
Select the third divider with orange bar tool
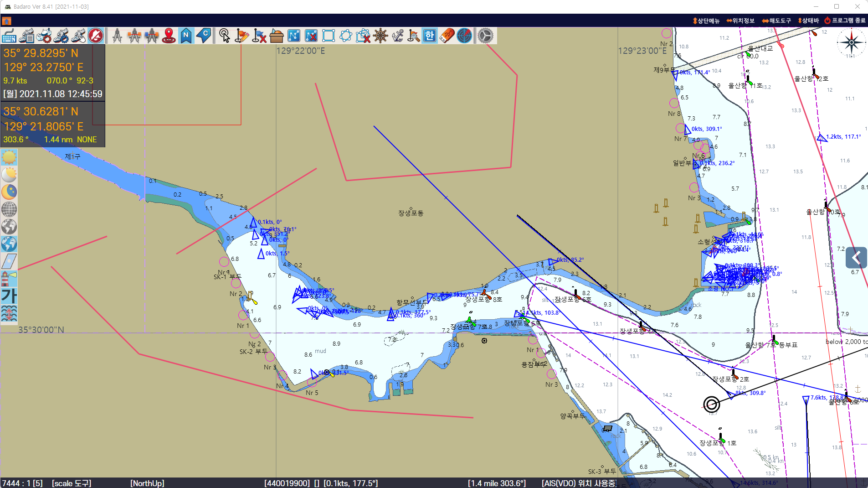[152, 36]
